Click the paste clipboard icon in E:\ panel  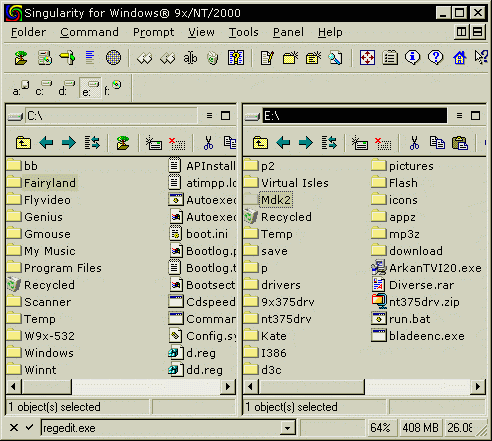460,143
